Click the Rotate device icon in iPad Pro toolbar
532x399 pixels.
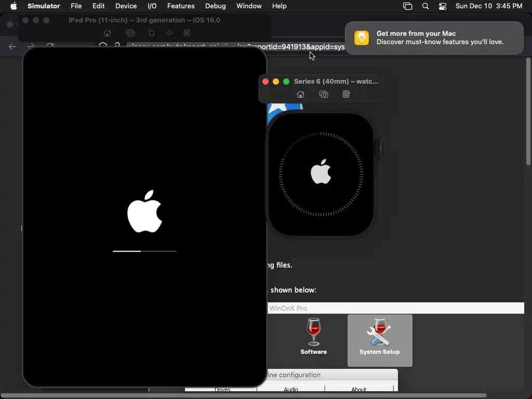click(151, 33)
